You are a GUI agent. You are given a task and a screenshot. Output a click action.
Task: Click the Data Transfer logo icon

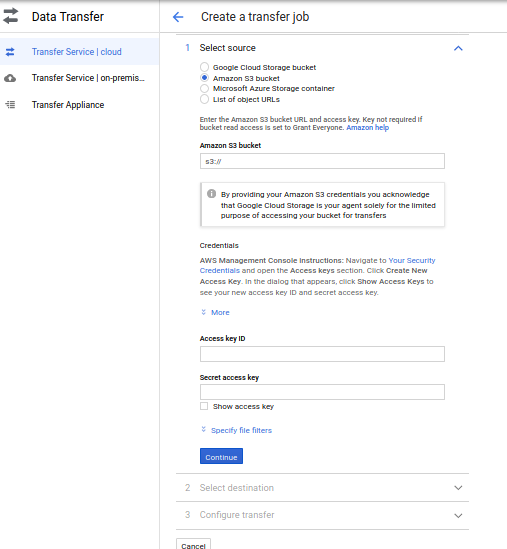point(11,16)
